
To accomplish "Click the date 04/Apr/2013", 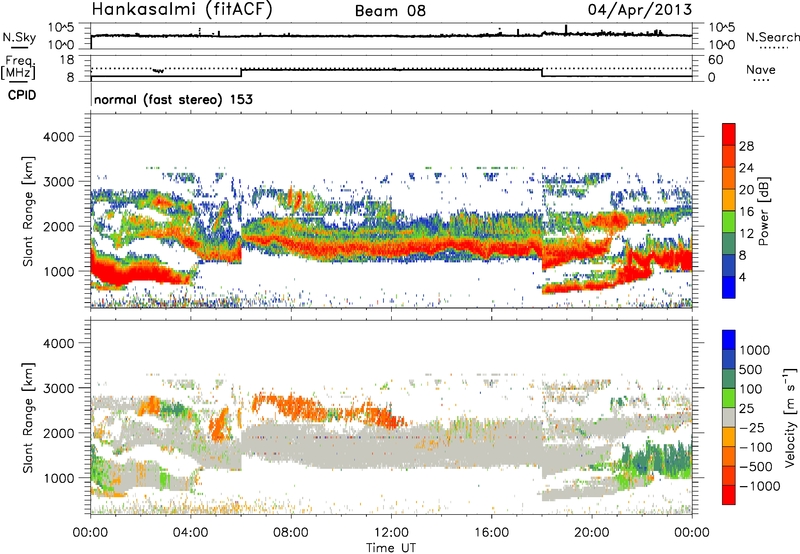I will 640,10.
